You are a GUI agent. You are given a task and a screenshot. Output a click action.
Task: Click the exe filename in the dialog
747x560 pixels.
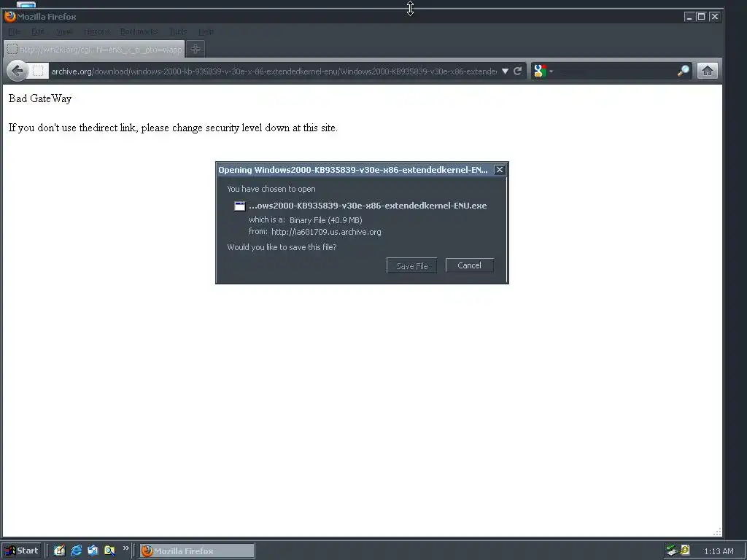tap(368, 206)
